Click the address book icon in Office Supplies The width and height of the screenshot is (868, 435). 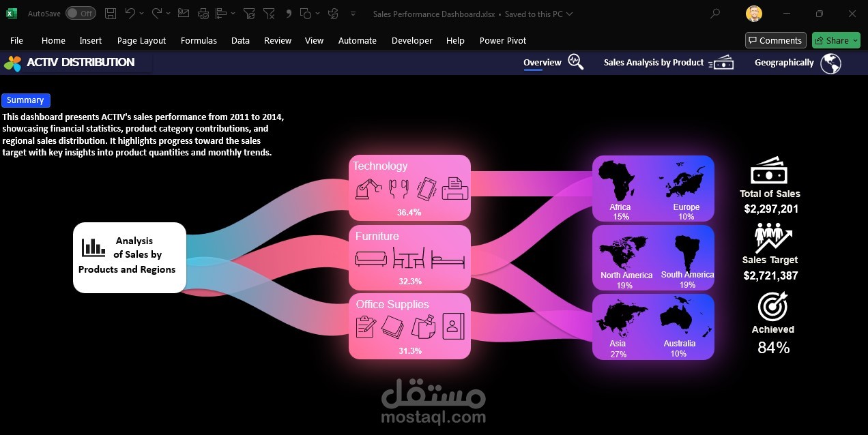point(454,326)
